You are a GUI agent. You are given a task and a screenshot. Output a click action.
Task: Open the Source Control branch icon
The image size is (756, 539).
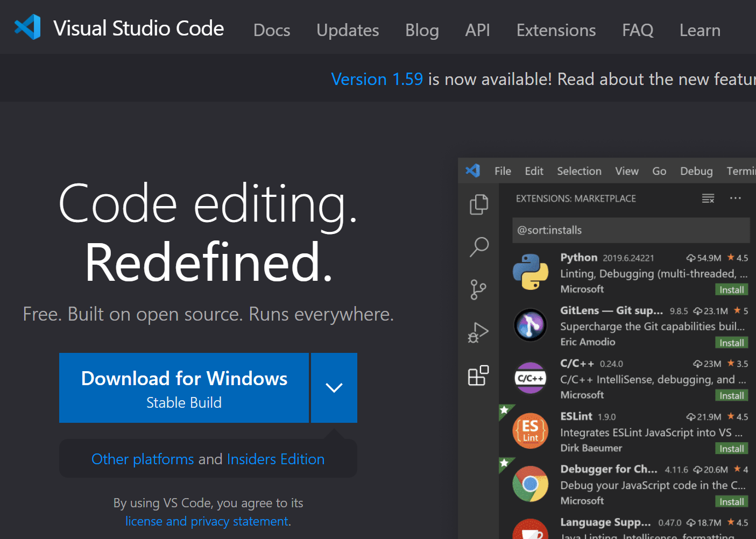[478, 289]
